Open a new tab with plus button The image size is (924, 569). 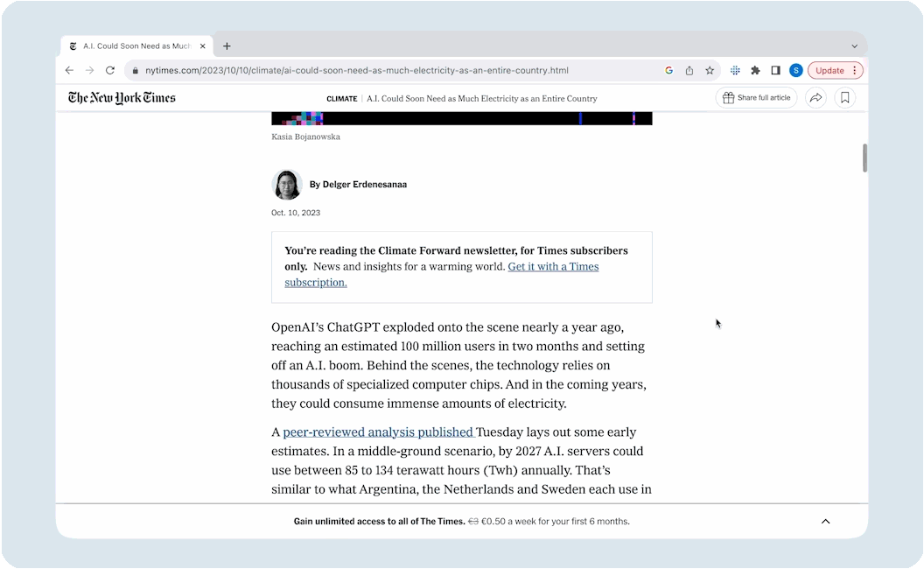click(x=227, y=46)
